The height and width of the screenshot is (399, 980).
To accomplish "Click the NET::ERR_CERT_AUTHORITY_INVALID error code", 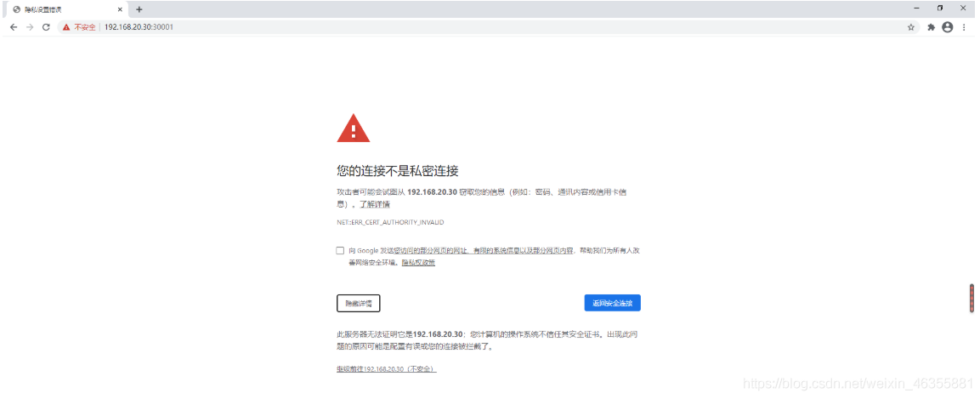I will 390,223.
